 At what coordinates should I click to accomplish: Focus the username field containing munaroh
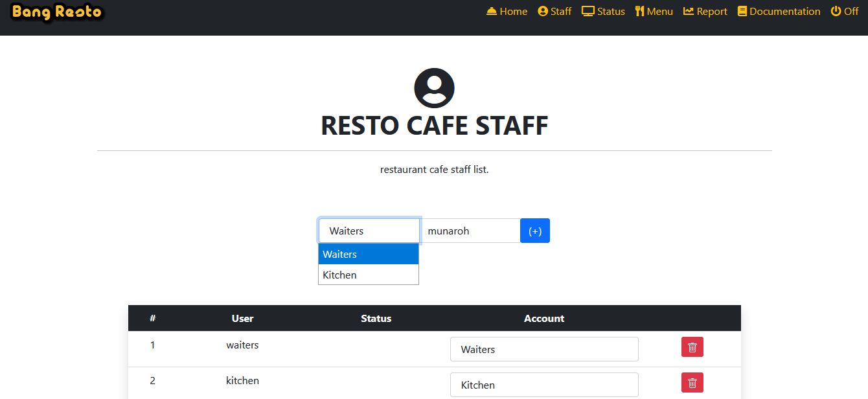pos(470,231)
